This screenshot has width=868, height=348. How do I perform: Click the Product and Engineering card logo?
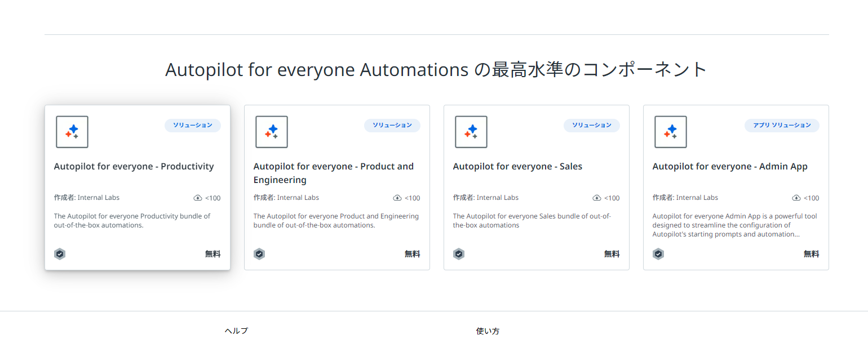point(271,131)
